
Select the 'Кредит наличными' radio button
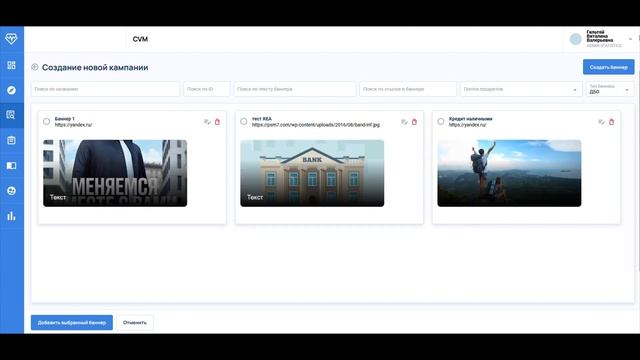[441, 121]
